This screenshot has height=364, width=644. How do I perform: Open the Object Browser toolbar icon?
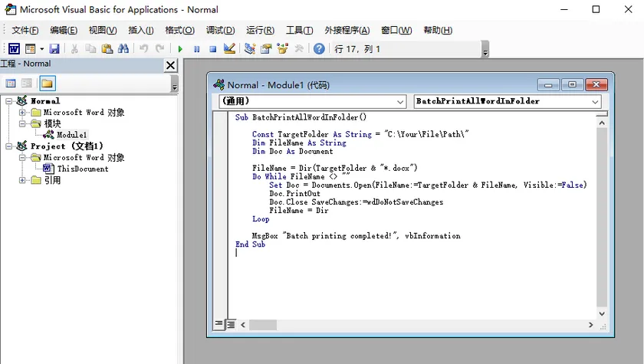click(x=283, y=49)
